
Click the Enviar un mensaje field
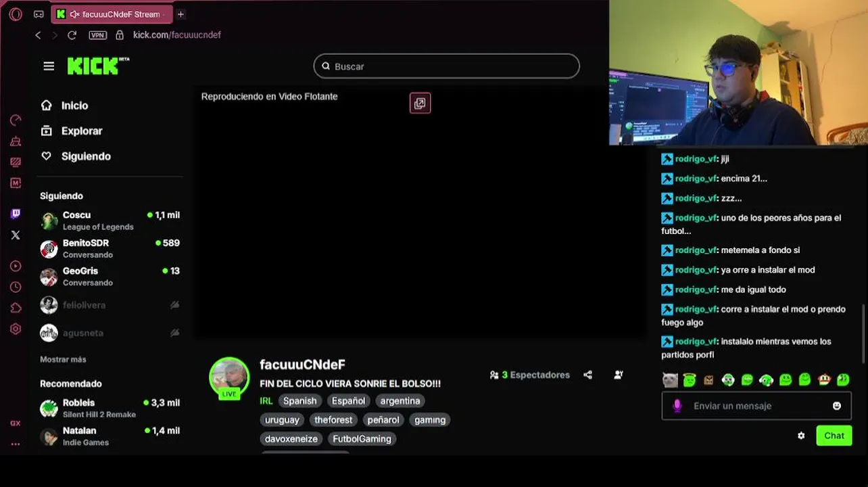click(756, 406)
